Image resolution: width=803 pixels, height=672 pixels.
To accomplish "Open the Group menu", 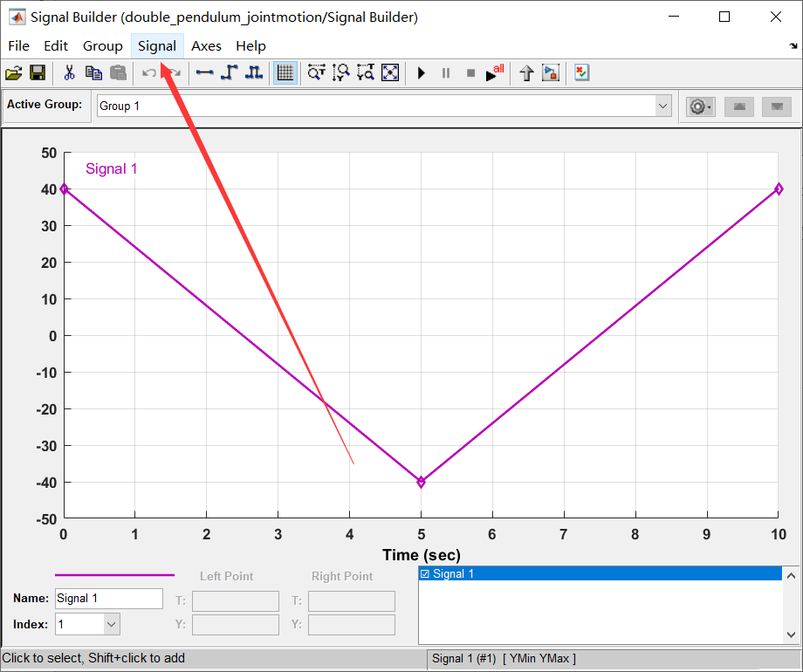I will pyautogui.click(x=103, y=46).
